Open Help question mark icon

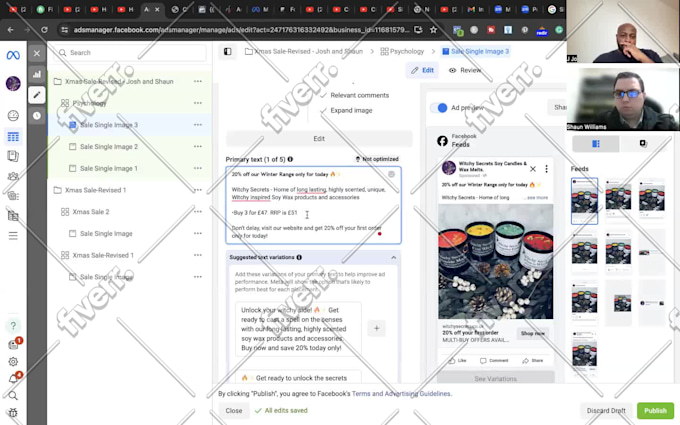[13, 326]
